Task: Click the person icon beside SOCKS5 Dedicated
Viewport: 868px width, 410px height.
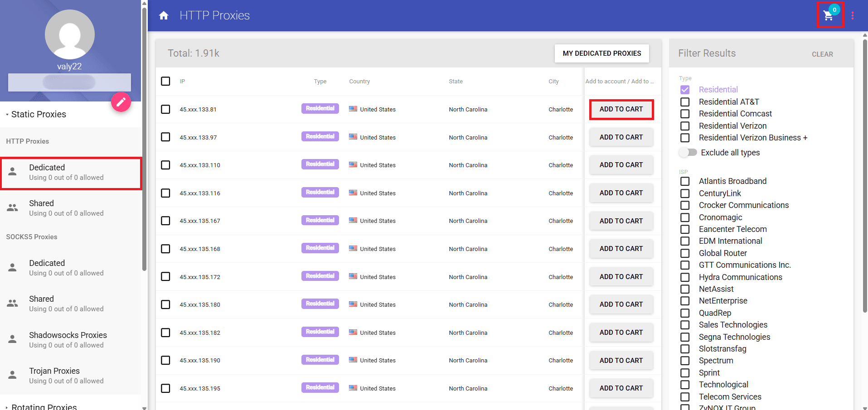Action: coord(12,267)
